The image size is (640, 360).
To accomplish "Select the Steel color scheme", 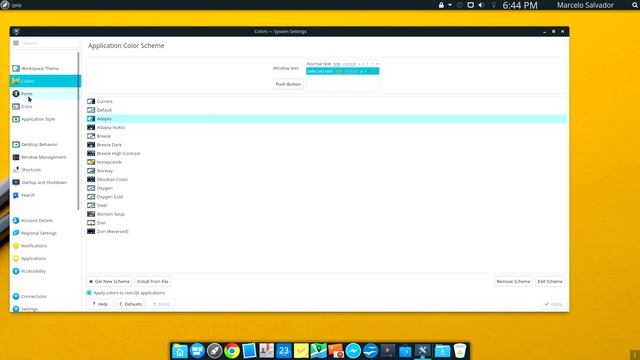I will 327,205.
